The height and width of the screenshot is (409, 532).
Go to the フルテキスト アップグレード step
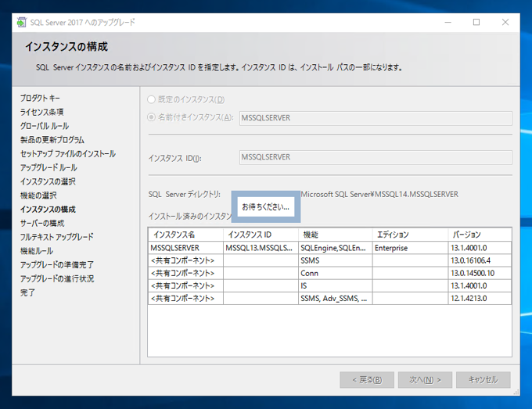56,237
